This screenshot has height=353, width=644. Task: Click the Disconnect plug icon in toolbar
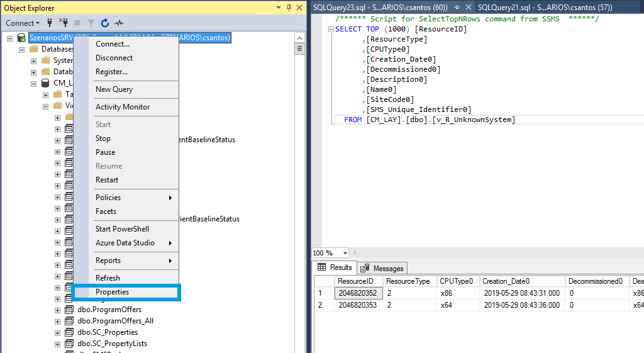(x=63, y=23)
